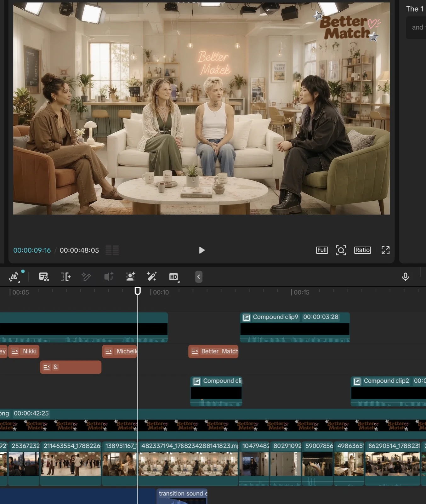Select the video clip 211463554_1788226
Screen dimensions: 426x504
[x=71, y=463]
